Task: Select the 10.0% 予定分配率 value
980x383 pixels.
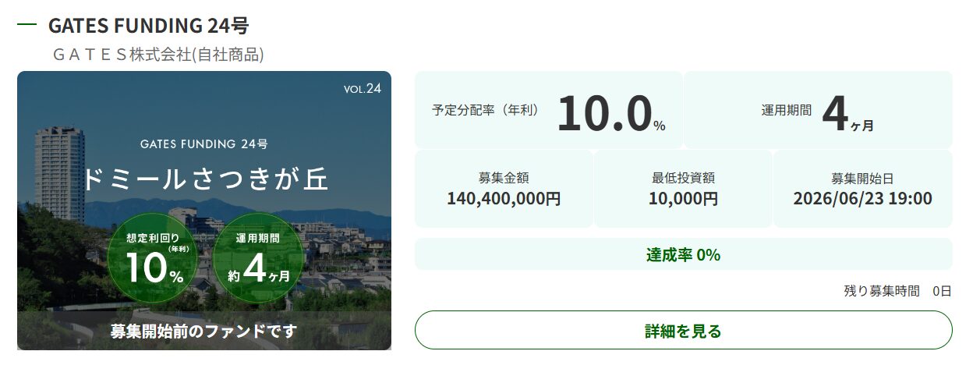Action: [610, 113]
